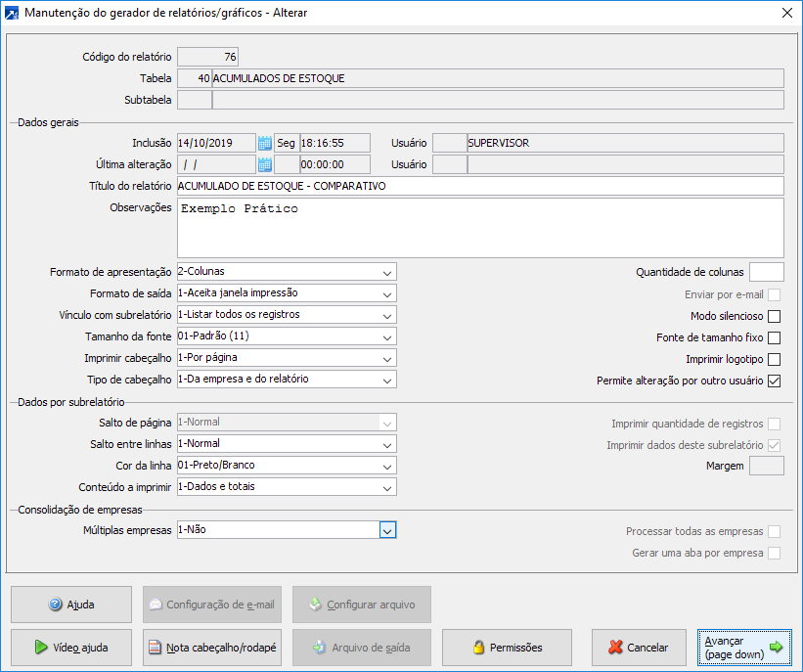Toggle Imprimir logotipo checkbox
Image resolution: width=803 pixels, height=672 pixels.
tap(775, 359)
